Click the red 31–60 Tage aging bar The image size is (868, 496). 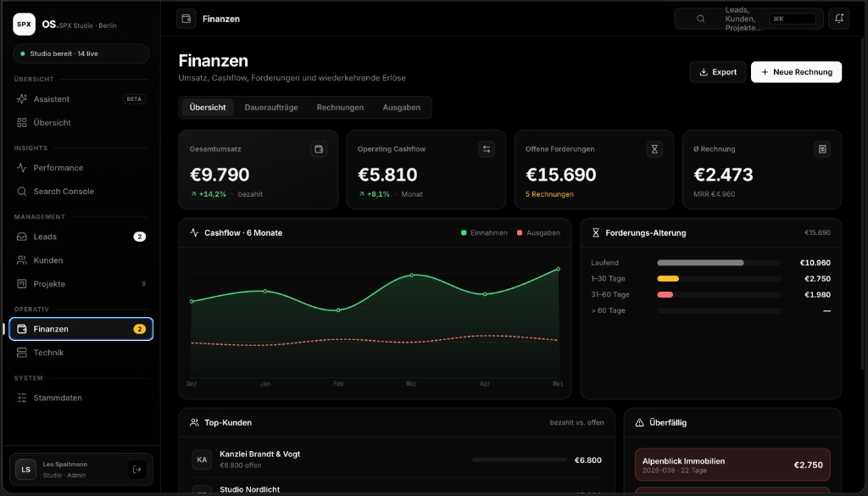[665, 294]
